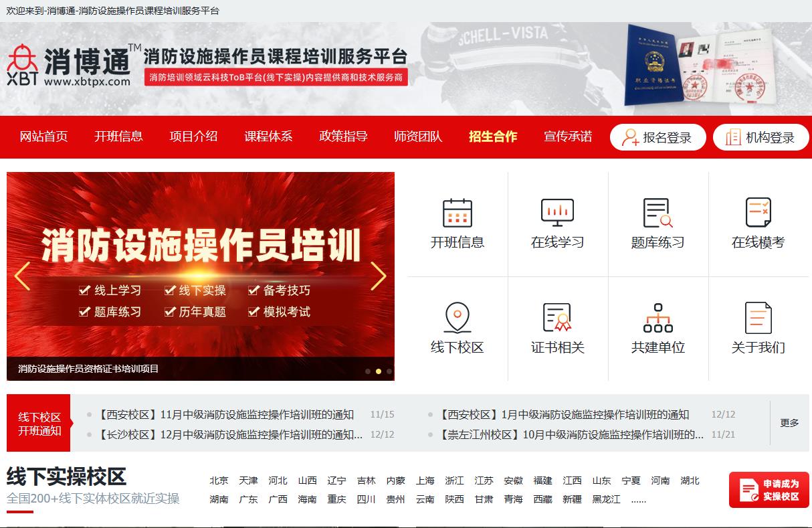
Task: Select the 共建单位 organization chart icon
Action: [657, 317]
